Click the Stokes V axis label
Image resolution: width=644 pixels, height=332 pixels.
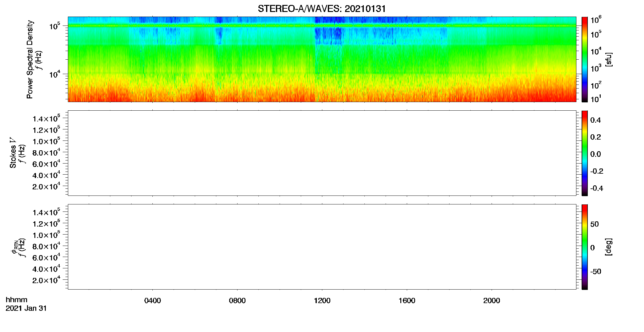coord(13,153)
